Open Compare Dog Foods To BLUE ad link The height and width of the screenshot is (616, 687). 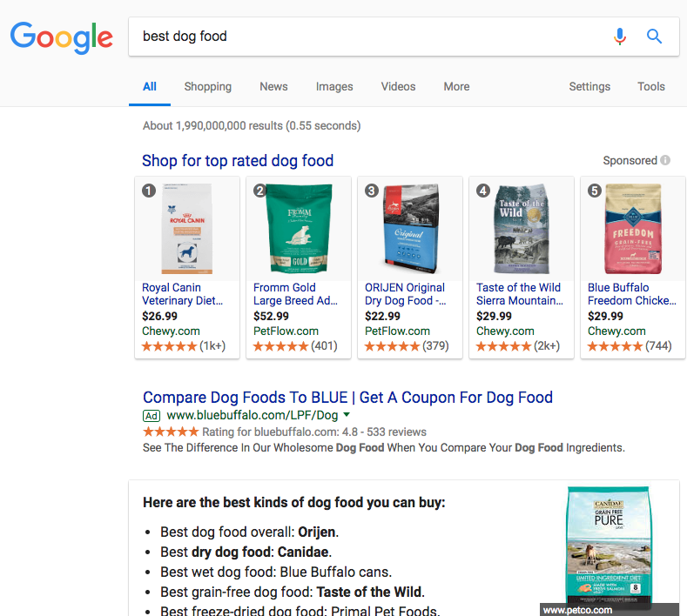(x=347, y=398)
